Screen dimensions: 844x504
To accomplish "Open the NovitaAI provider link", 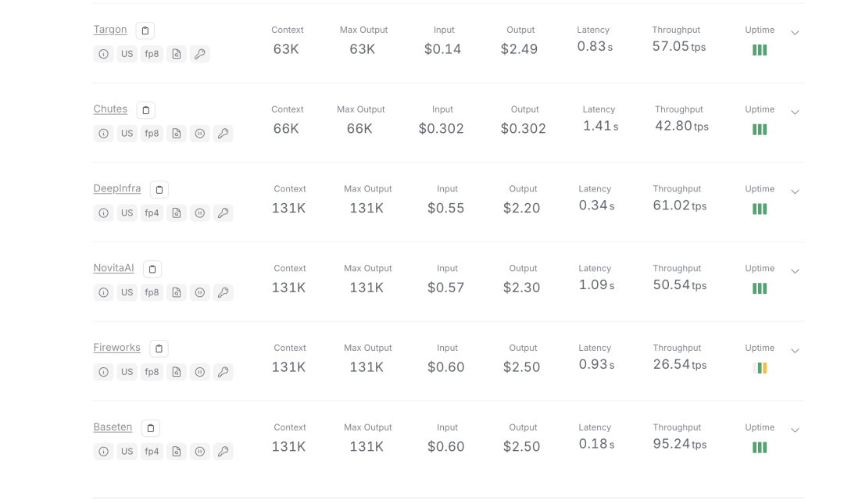I will pos(113,268).
